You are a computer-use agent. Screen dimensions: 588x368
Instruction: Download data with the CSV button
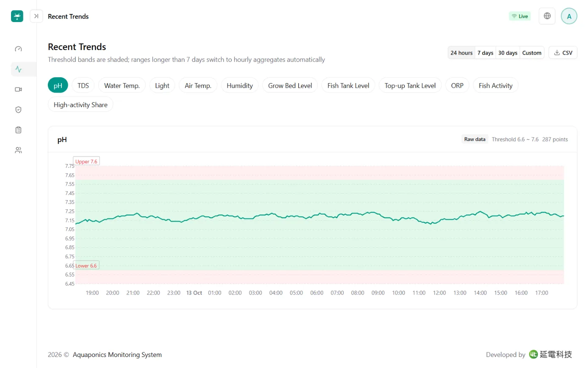point(563,53)
